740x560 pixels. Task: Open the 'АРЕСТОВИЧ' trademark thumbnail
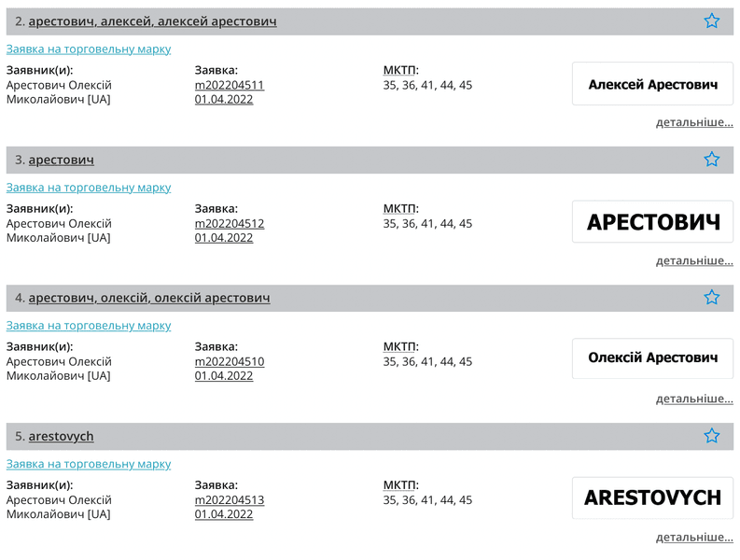[x=652, y=222]
